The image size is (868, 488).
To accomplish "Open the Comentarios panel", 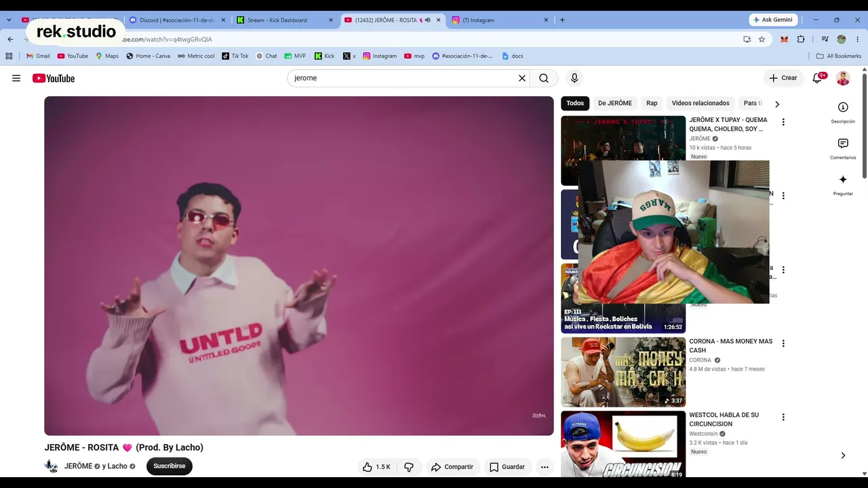I will coord(843,148).
